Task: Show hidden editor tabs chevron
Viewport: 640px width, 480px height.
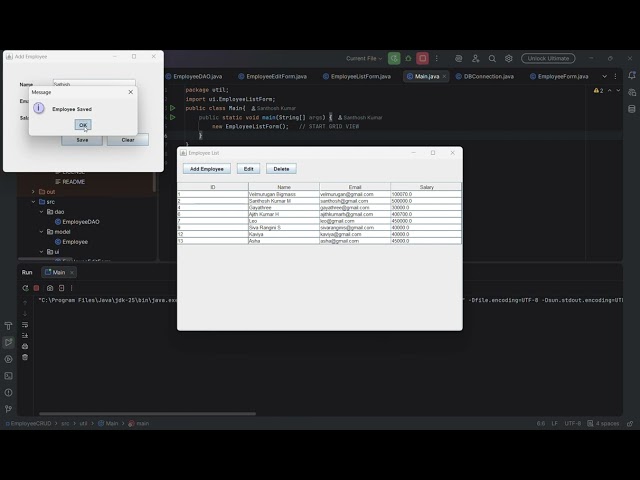Action: point(604,76)
